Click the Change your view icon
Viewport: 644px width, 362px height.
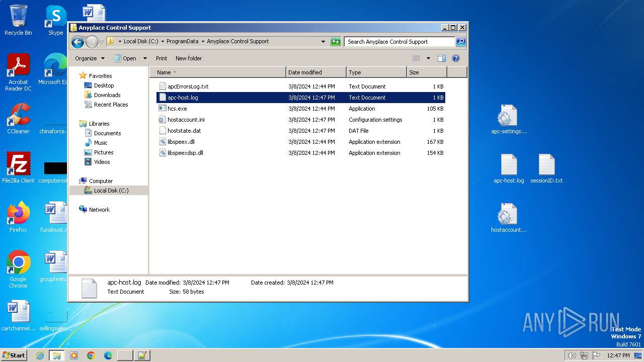coord(416,58)
